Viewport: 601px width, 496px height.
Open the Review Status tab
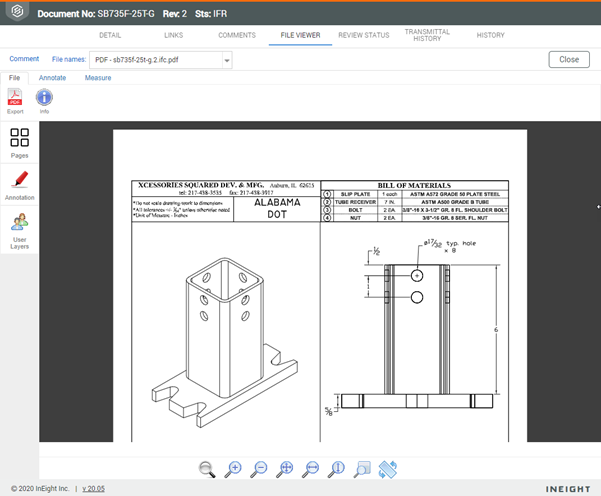click(x=364, y=35)
